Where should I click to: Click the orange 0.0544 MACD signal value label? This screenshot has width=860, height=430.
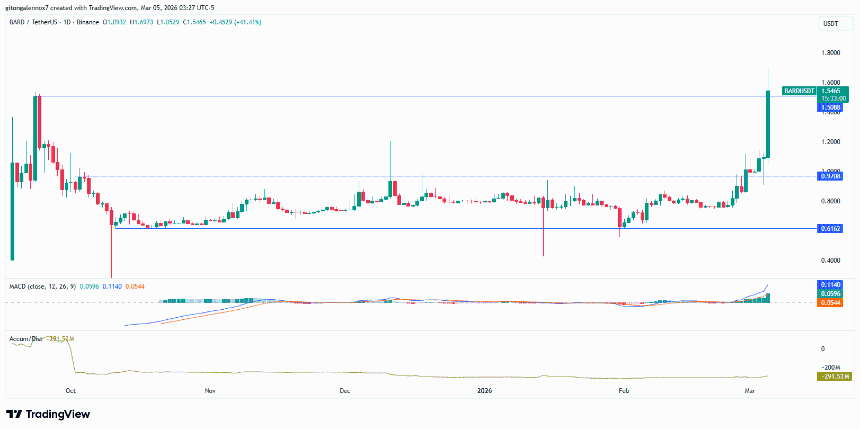pos(830,302)
